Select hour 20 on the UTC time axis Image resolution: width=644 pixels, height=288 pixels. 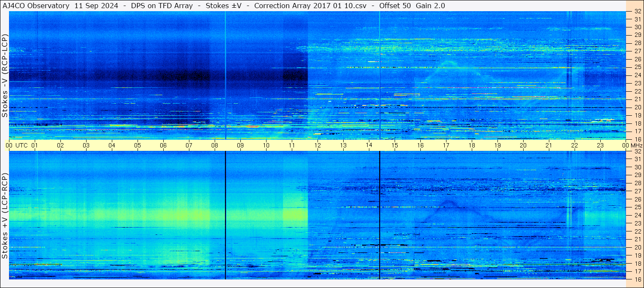click(523, 145)
